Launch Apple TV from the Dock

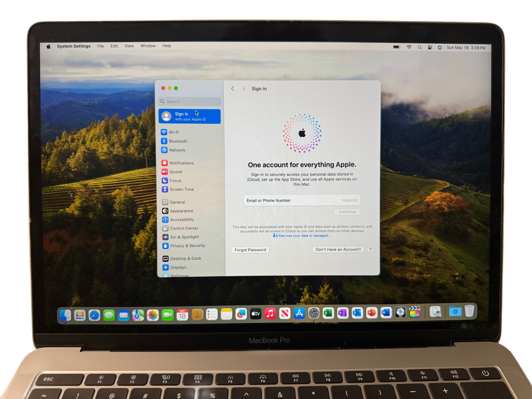[256, 314]
